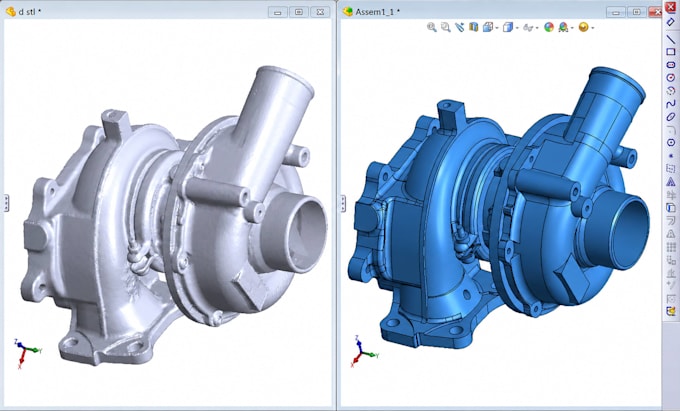
Task: Maximize the 'd stl' document window
Action: click(299, 12)
